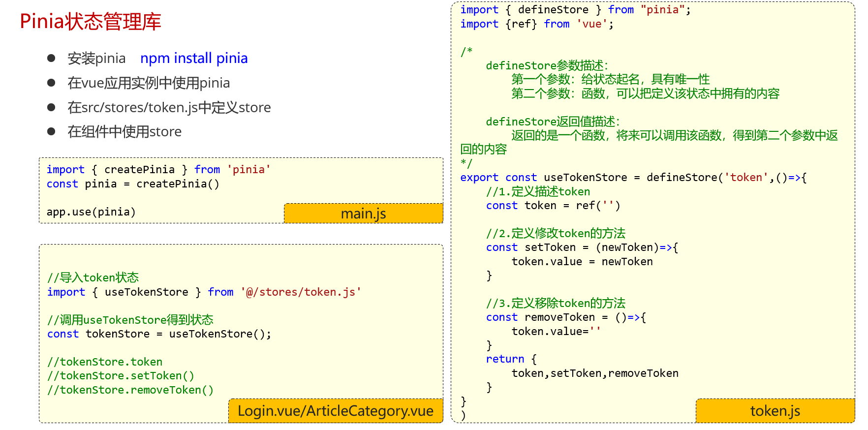This screenshot has width=868, height=430.
Task: Click the line 'import { defineStore } from "pinia";'
Action: (576, 10)
